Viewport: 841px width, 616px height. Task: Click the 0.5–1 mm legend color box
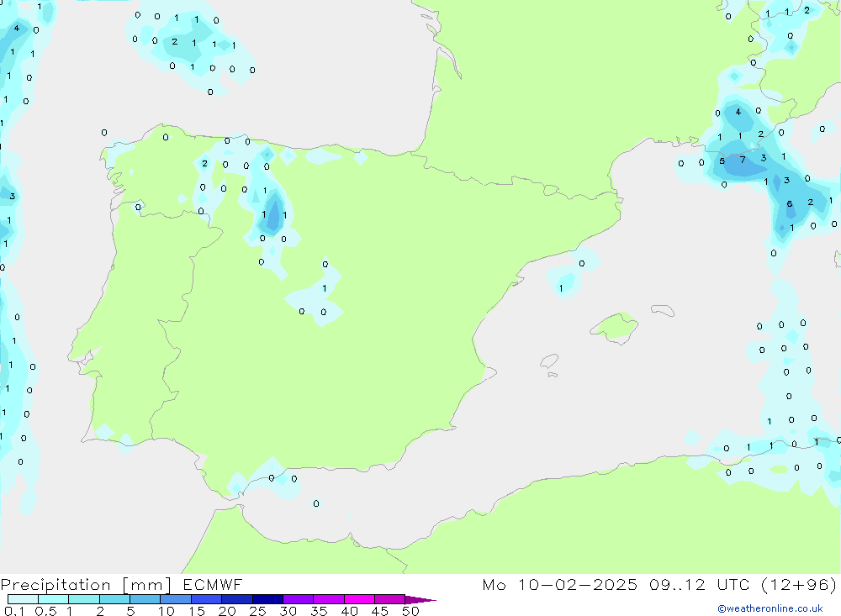point(53,599)
